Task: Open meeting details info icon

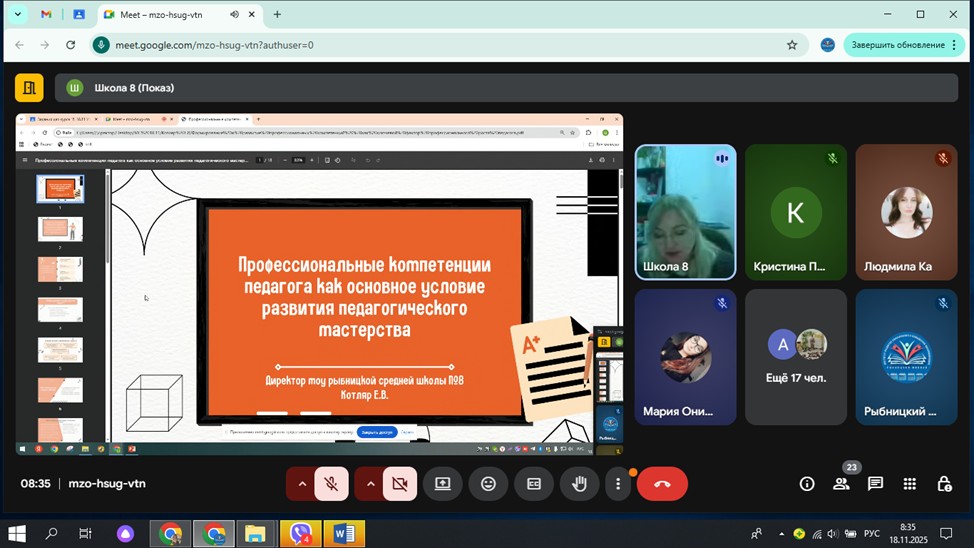Action: coord(807,484)
